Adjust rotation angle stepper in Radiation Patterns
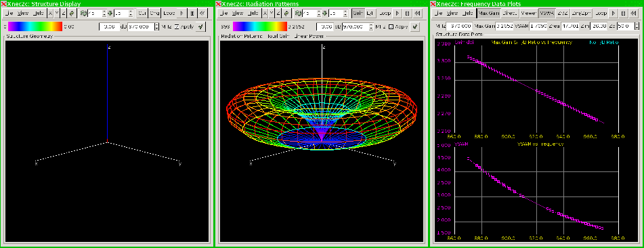 [x=319, y=13]
